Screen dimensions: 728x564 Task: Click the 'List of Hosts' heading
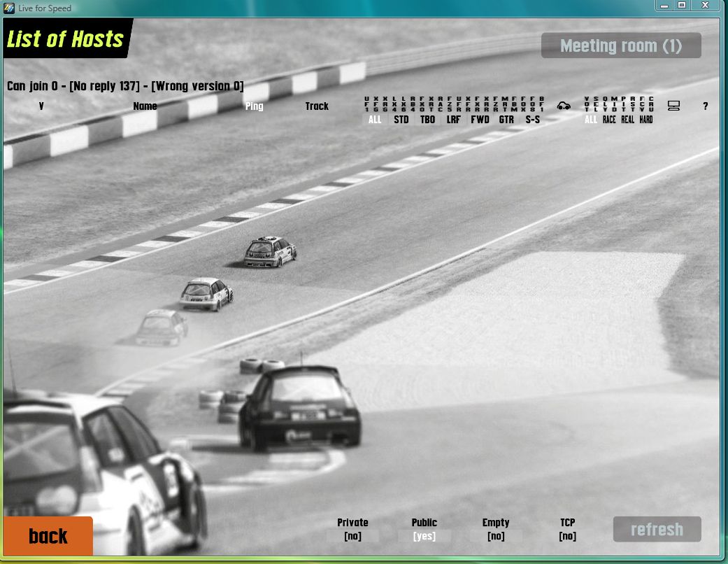65,39
